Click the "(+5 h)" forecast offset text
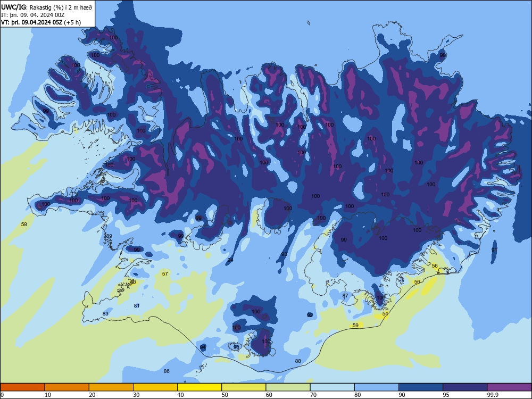532x399 pixels. 72,22
